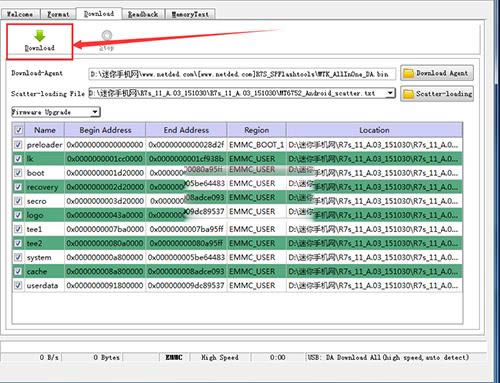500x383 pixels.
Task: Click the Download Agent folder icon
Action: tap(408, 73)
